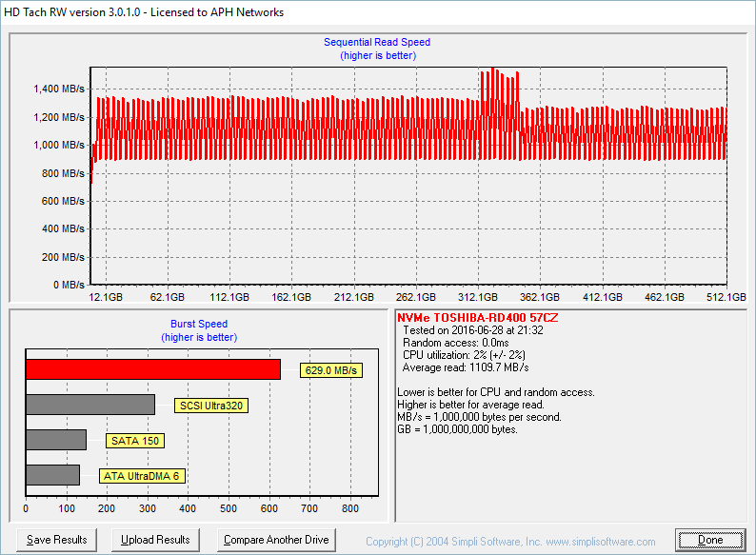The image size is (756, 555).
Task: Click the Save Results button
Action: coord(57,540)
